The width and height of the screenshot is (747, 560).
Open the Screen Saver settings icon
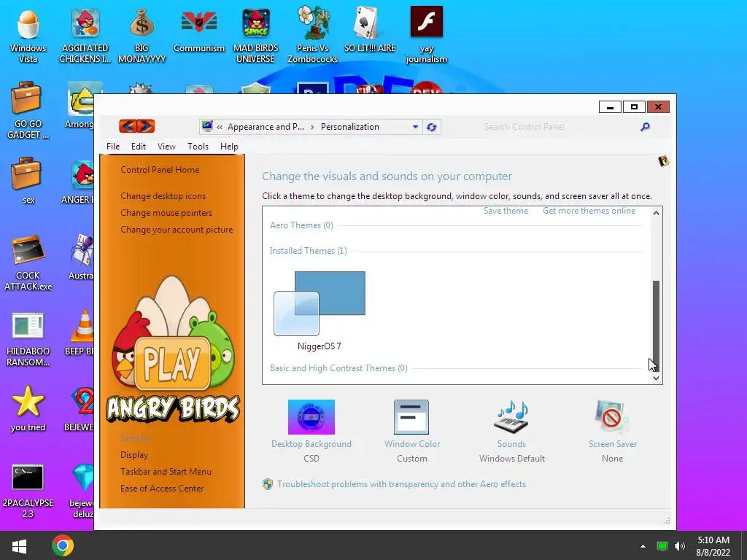click(612, 417)
